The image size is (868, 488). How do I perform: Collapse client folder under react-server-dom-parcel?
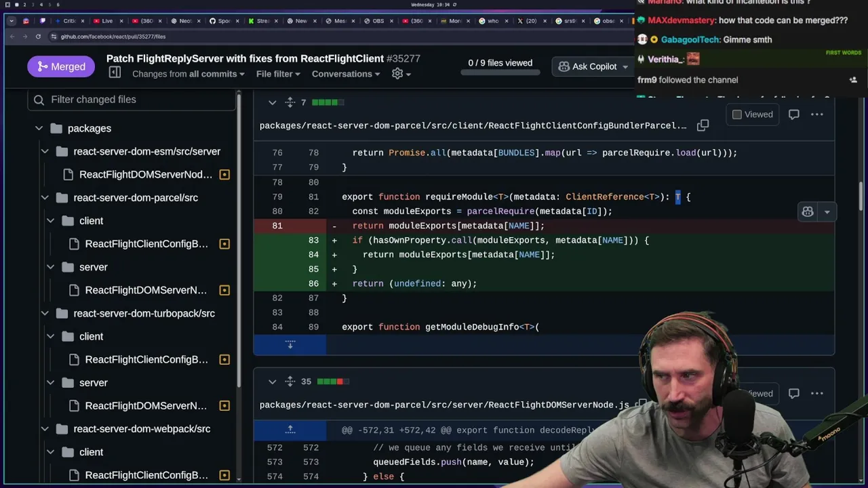click(x=50, y=221)
